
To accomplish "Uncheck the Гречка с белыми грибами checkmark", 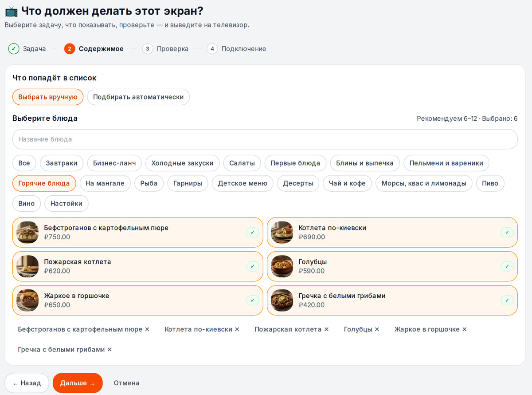I will click(507, 300).
